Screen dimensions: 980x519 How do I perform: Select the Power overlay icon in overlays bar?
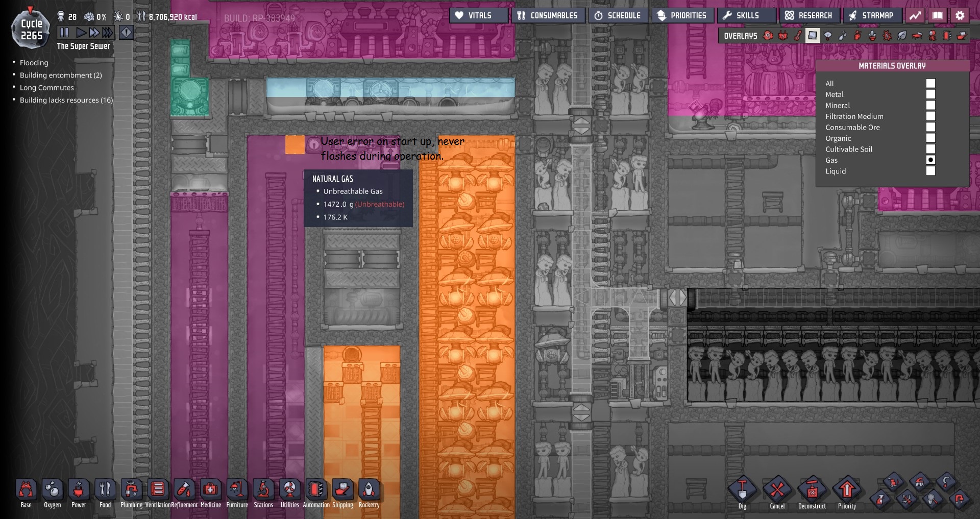(783, 36)
